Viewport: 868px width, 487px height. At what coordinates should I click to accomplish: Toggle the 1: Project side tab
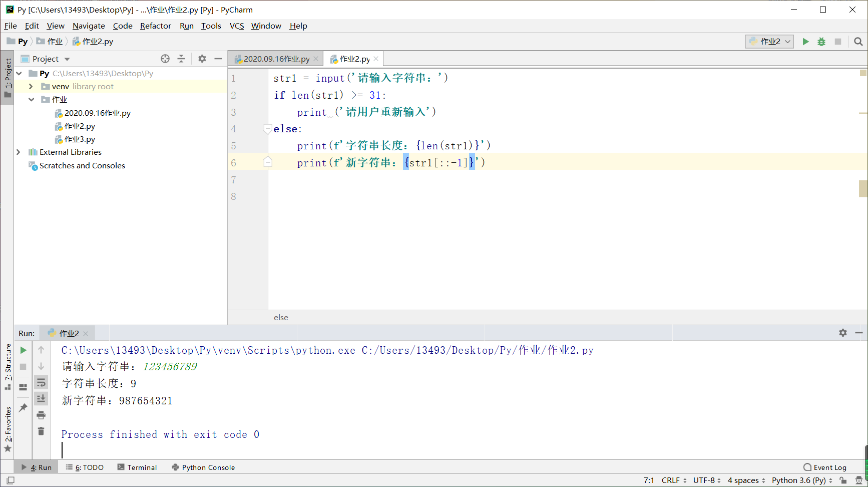pos(8,78)
